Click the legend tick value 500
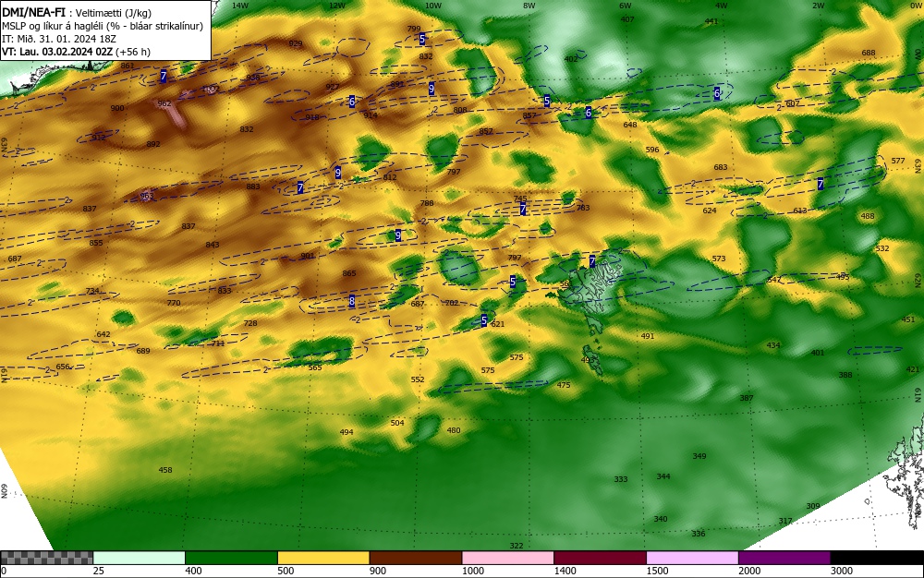This screenshot has height=578, width=924. pyautogui.click(x=286, y=571)
